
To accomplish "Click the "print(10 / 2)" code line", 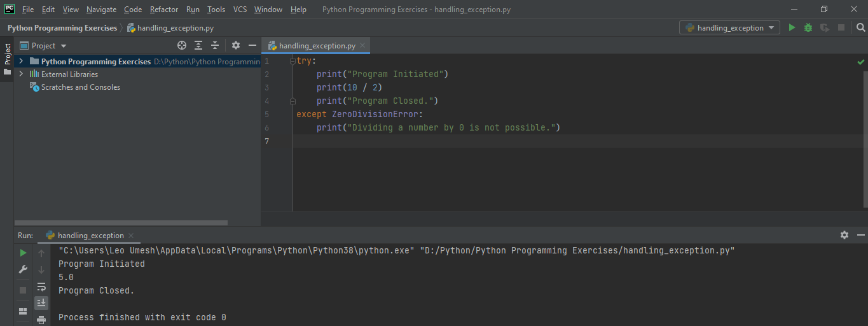I will click(x=349, y=88).
